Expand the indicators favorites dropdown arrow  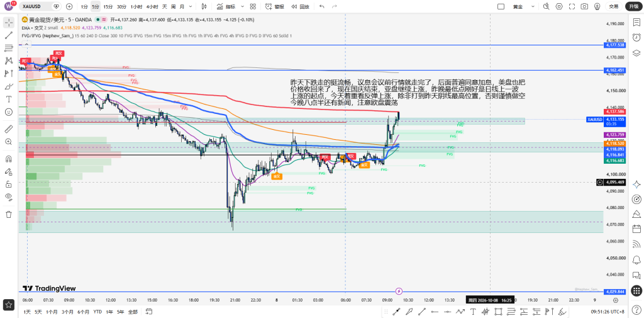point(242,6)
